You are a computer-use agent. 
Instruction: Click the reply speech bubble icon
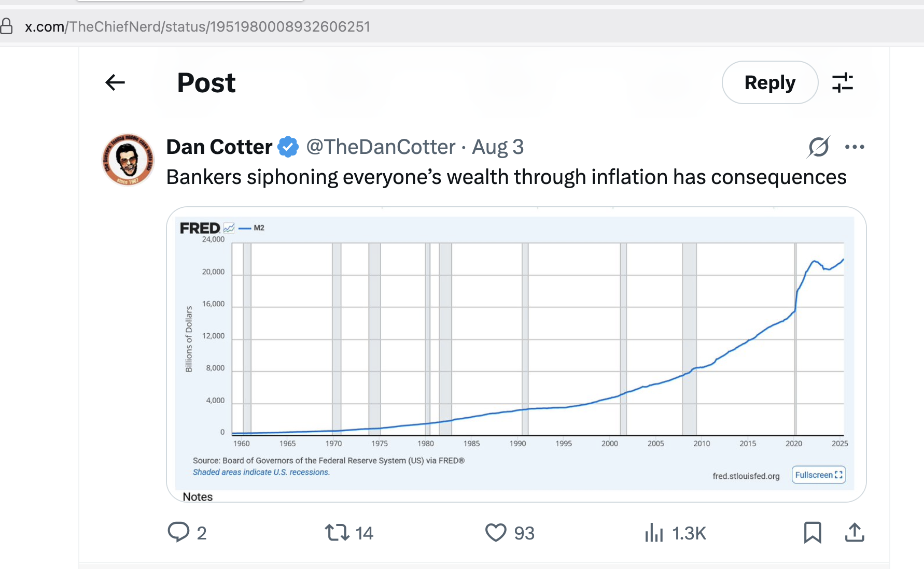tap(179, 532)
